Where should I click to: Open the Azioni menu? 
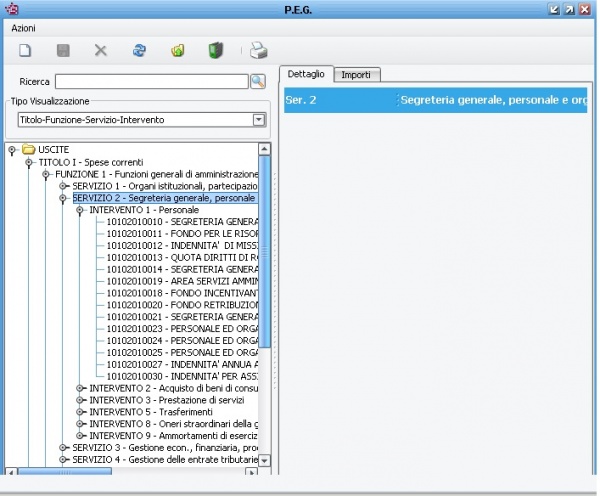click(23, 29)
